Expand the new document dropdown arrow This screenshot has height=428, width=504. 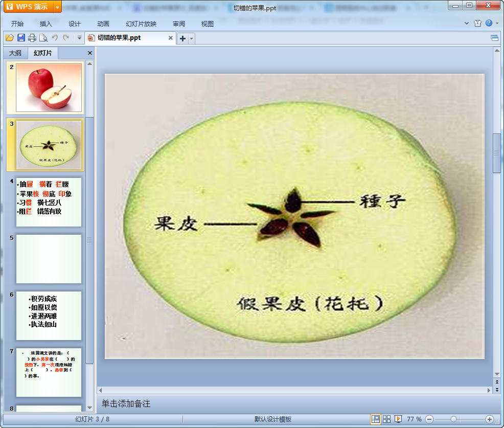coord(192,38)
